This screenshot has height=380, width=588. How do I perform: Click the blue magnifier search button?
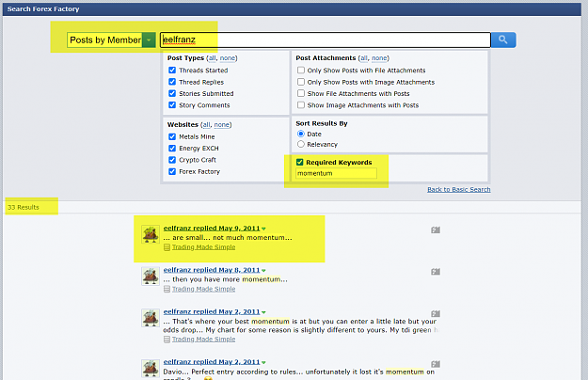coord(503,40)
